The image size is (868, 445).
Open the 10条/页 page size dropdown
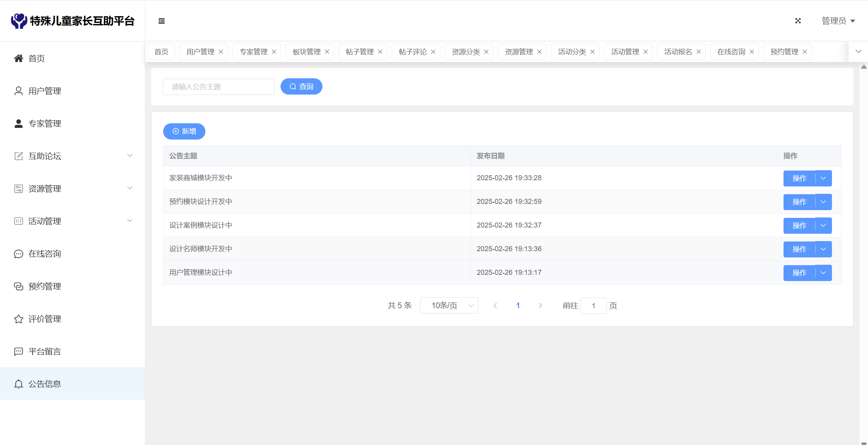(x=449, y=305)
